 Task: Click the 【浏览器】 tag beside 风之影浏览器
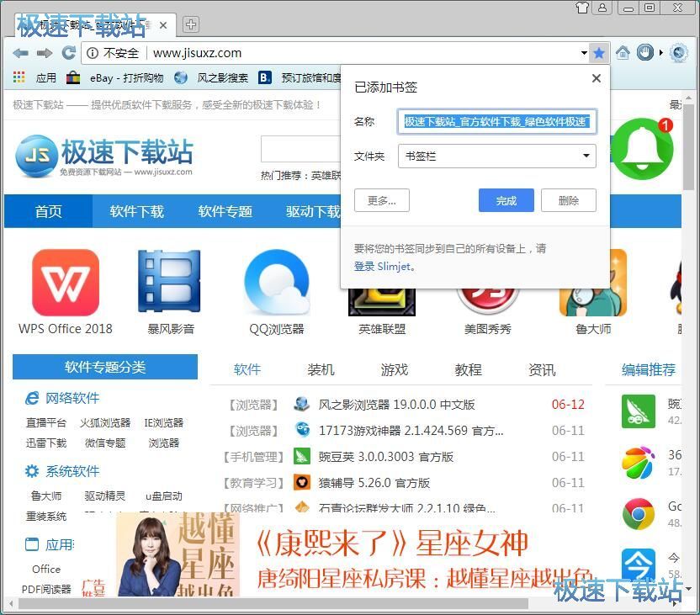tap(253, 405)
